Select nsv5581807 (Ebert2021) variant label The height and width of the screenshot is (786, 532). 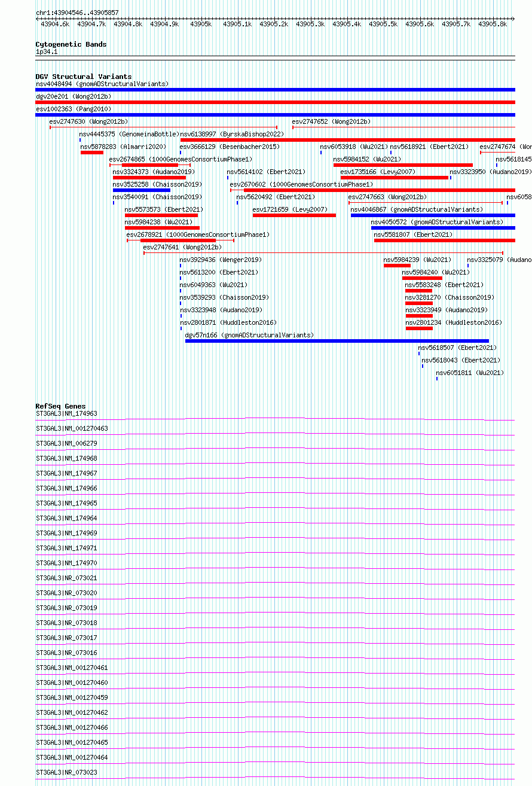coord(413,234)
